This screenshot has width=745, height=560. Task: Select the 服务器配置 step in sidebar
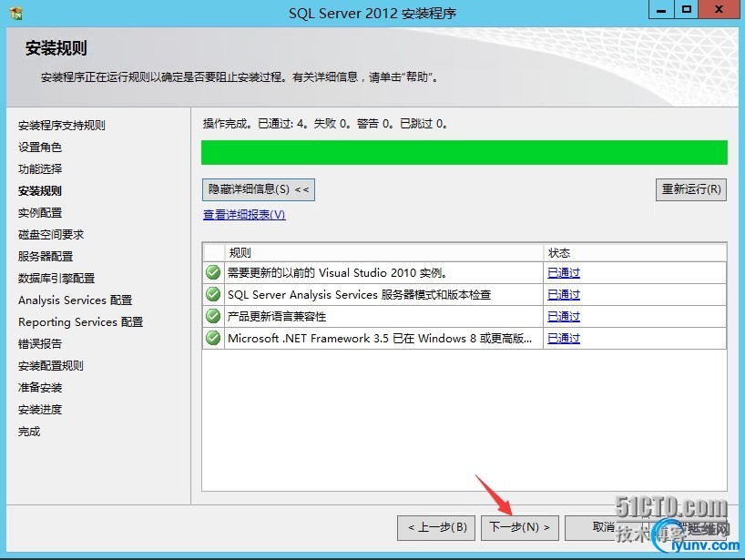click(x=46, y=257)
